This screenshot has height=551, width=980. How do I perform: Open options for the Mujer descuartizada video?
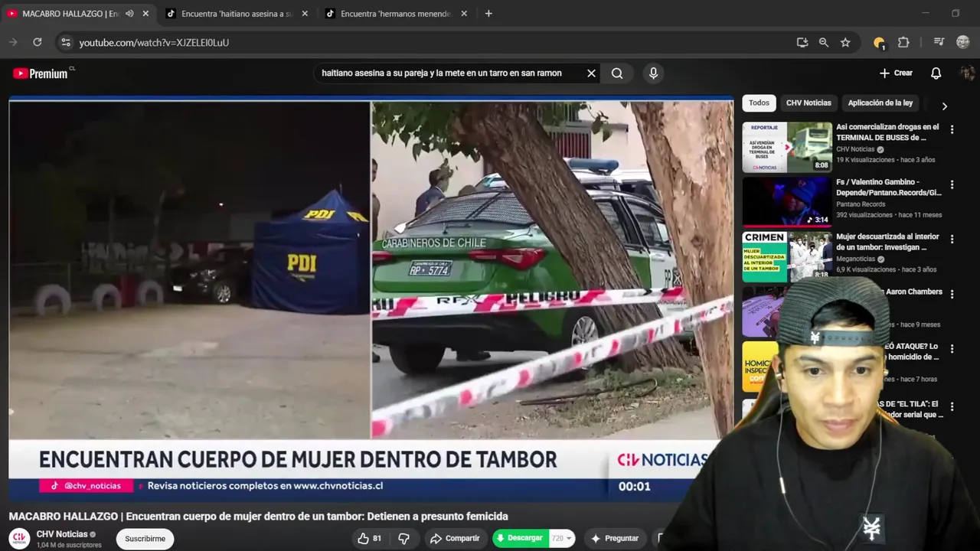[x=952, y=240]
